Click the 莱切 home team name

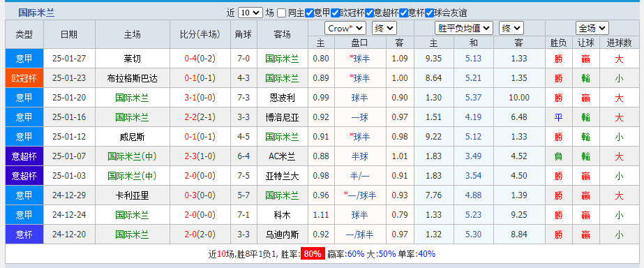(x=133, y=59)
